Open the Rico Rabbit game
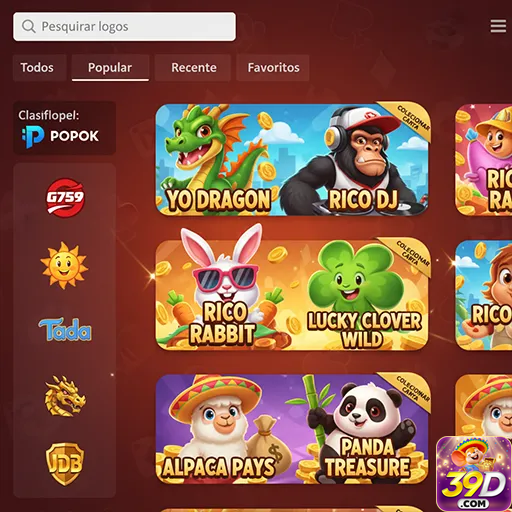 click(x=223, y=295)
